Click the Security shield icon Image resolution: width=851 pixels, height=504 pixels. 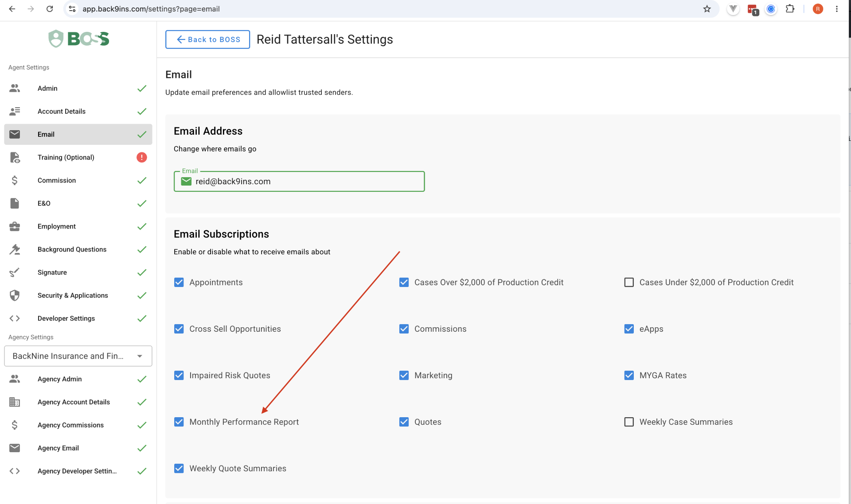(x=15, y=295)
